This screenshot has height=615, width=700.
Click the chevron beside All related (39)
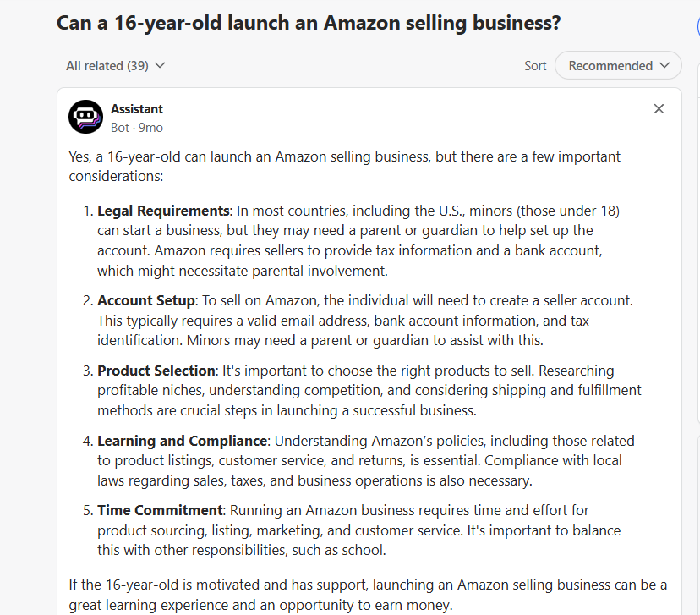160,66
